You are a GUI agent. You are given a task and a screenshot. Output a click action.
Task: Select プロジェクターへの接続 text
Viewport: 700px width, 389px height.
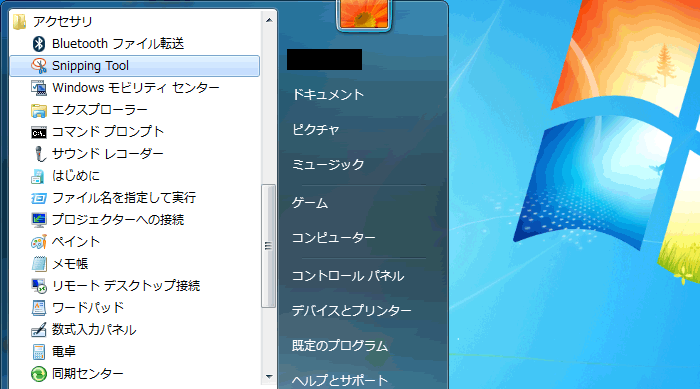[118, 220]
